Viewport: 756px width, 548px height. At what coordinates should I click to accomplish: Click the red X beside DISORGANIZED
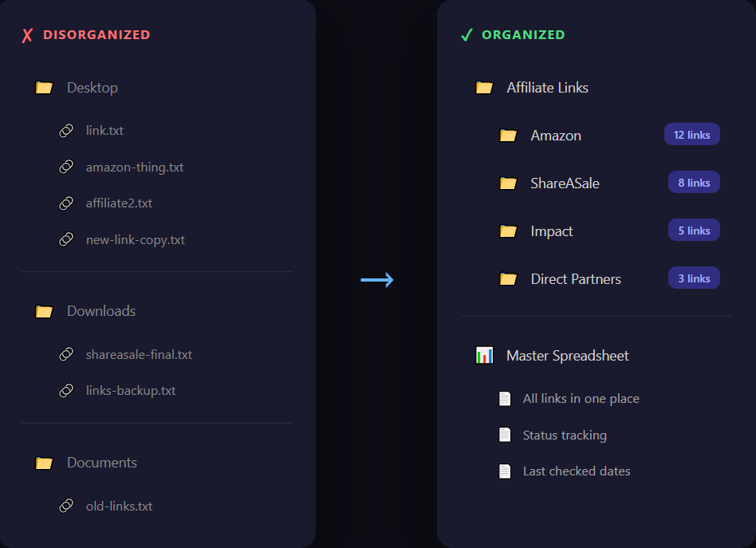(x=26, y=35)
